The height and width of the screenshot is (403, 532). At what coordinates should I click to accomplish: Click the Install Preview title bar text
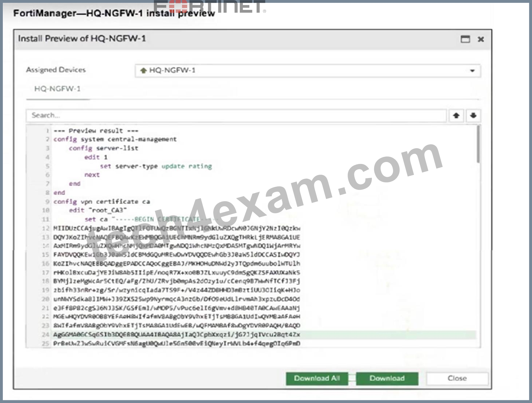pyautogui.click(x=82, y=39)
